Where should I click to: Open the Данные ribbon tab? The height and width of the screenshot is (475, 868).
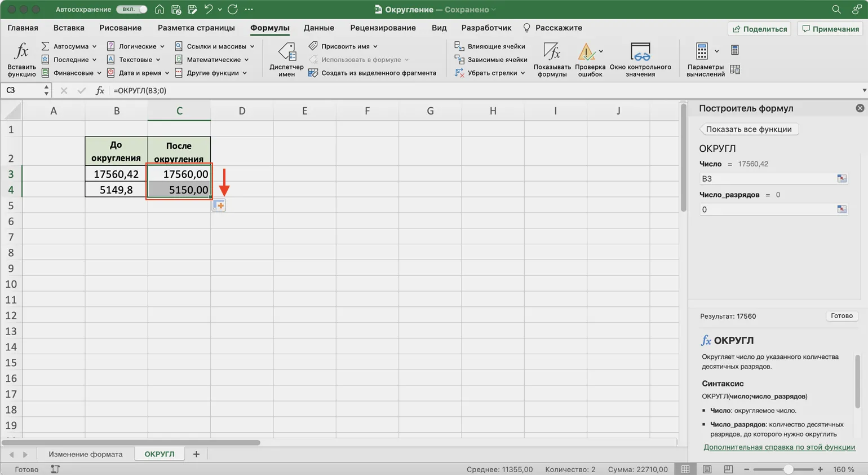point(318,28)
